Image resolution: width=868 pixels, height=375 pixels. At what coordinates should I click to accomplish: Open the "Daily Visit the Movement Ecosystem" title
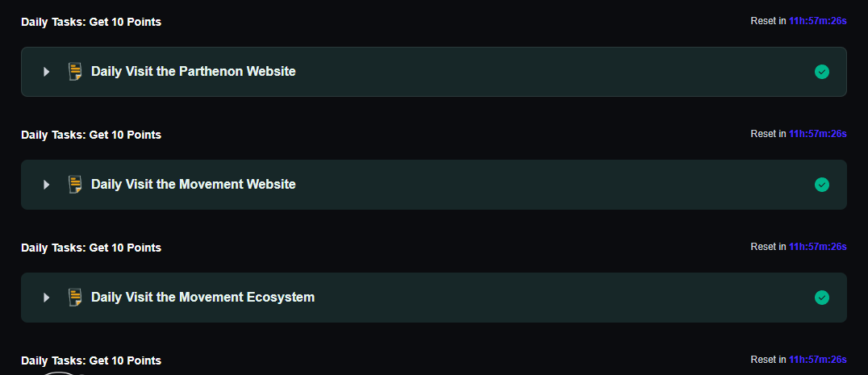202,298
